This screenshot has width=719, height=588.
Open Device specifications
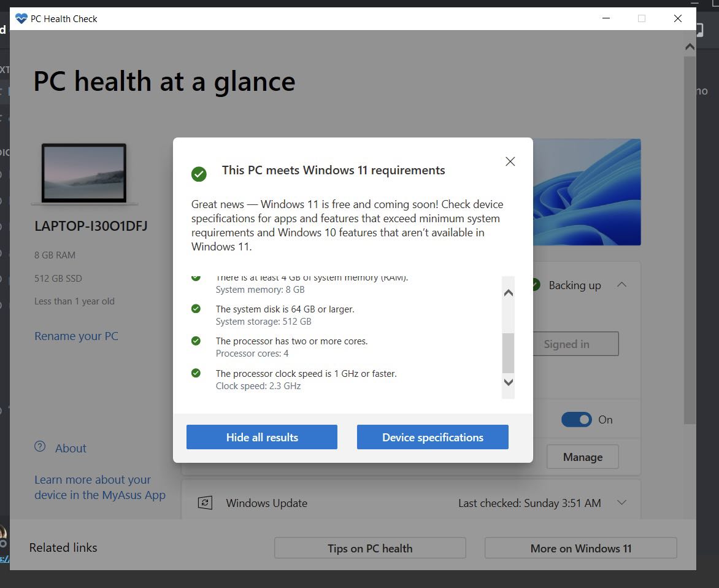point(433,437)
